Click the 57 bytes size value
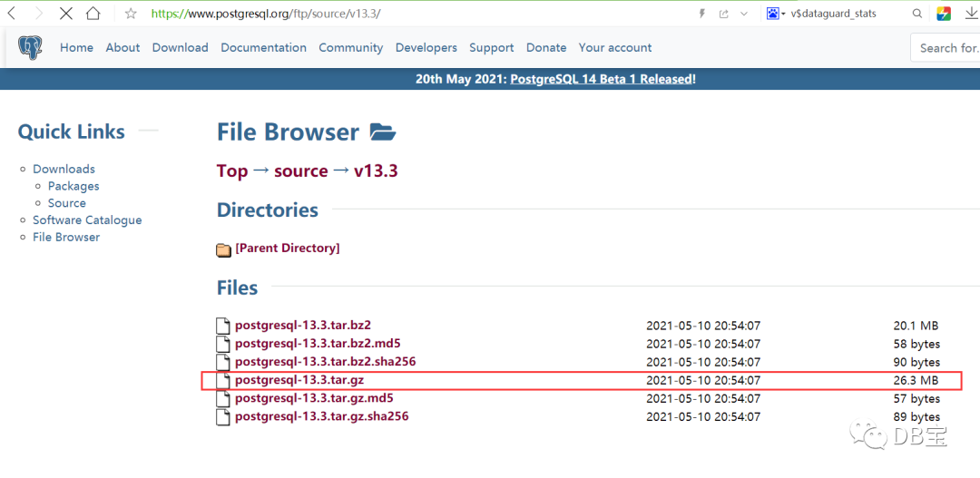Viewport: 980px width, 478px height. tap(916, 399)
